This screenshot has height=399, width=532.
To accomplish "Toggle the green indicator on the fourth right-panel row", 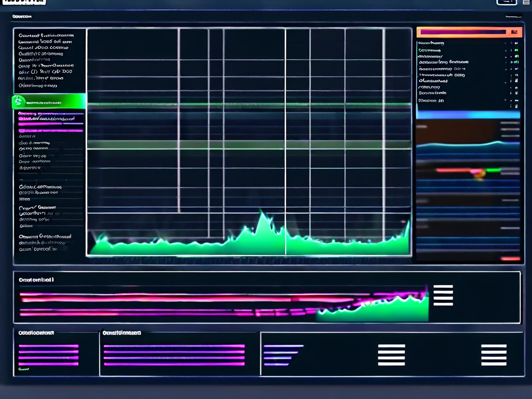I will point(516,62).
